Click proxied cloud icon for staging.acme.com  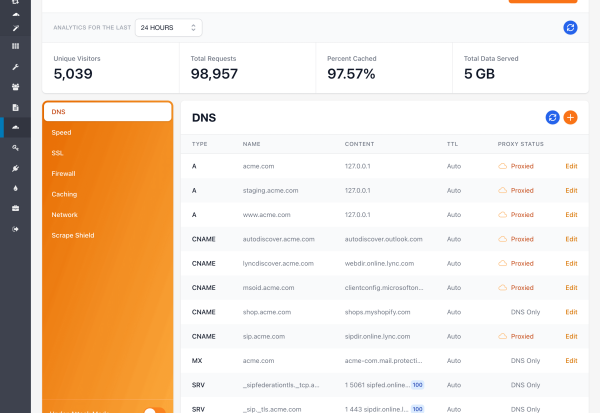tap(502, 190)
